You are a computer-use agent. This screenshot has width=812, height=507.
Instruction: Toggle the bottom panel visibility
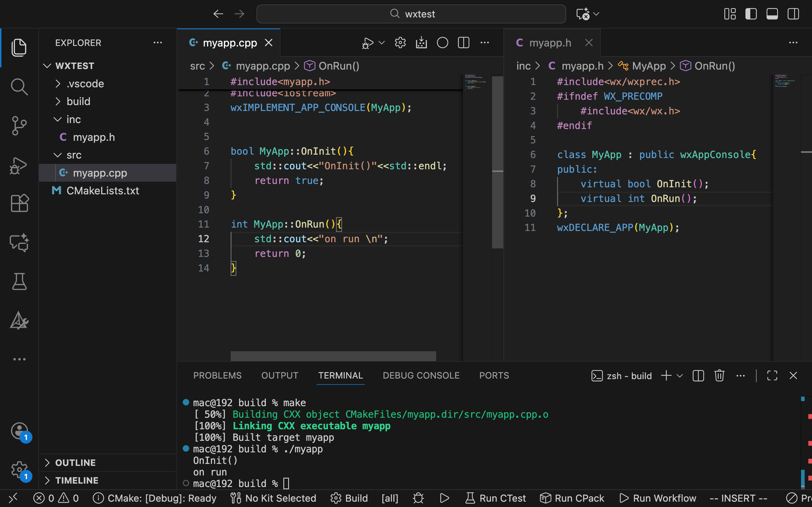pos(772,14)
